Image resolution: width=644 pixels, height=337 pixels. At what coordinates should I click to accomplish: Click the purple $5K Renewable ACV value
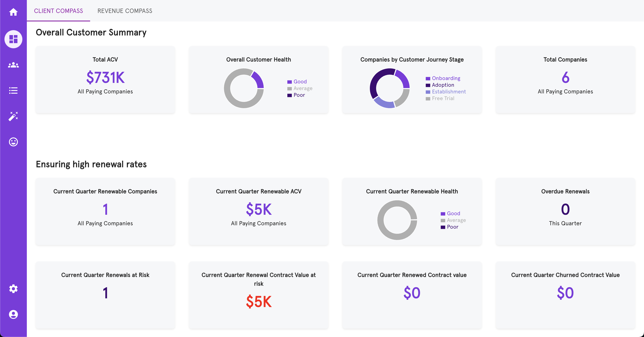click(x=259, y=209)
